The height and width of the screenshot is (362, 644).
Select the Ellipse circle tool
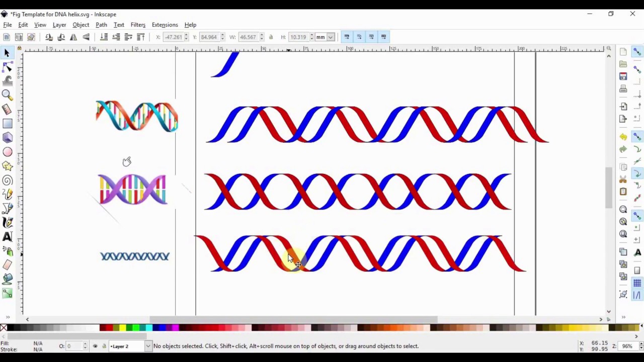coord(7,151)
